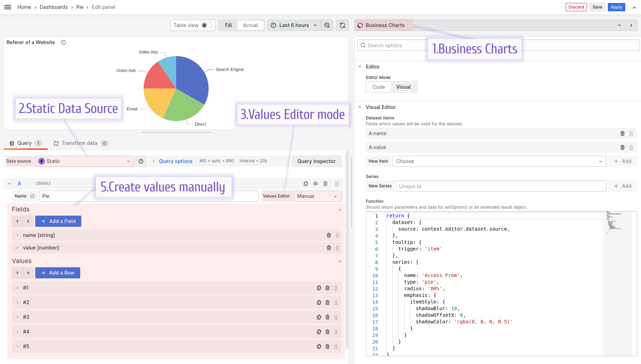The image size is (641, 364).
Task: Toggle the Table view switch
Action: 206,25
